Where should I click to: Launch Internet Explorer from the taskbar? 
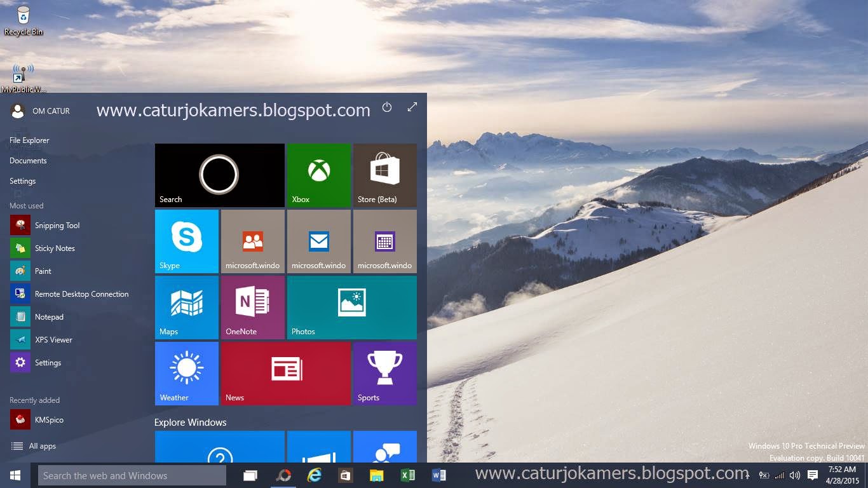tap(314, 475)
